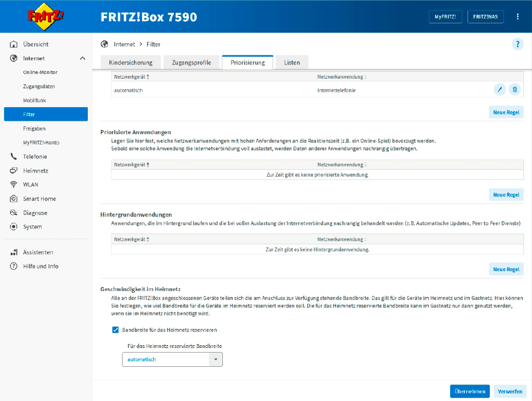This screenshot has height=401, width=532.
Task: Click the Heimnetz devices icon
Action: tap(14, 170)
